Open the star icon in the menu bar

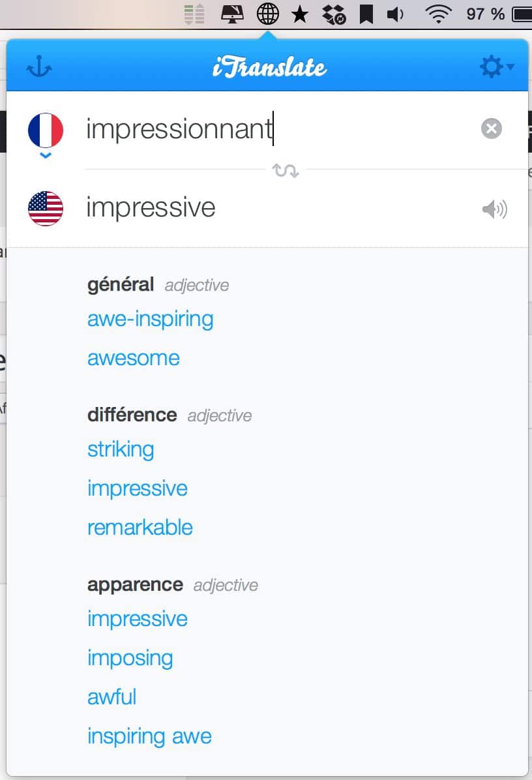point(300,14)
